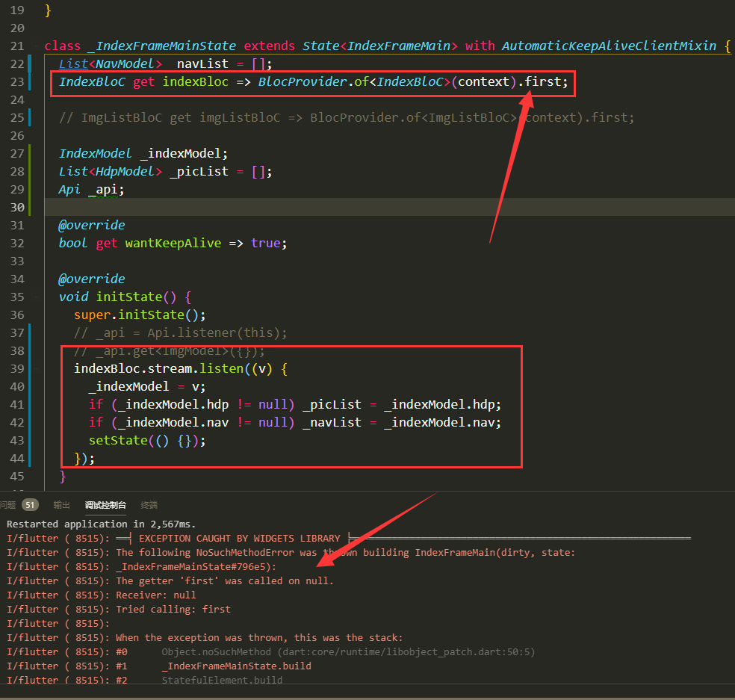Viewport: 735px width, 700px height.
Task: Click indexBloc.stream on line 39
Action: (133, 368)
